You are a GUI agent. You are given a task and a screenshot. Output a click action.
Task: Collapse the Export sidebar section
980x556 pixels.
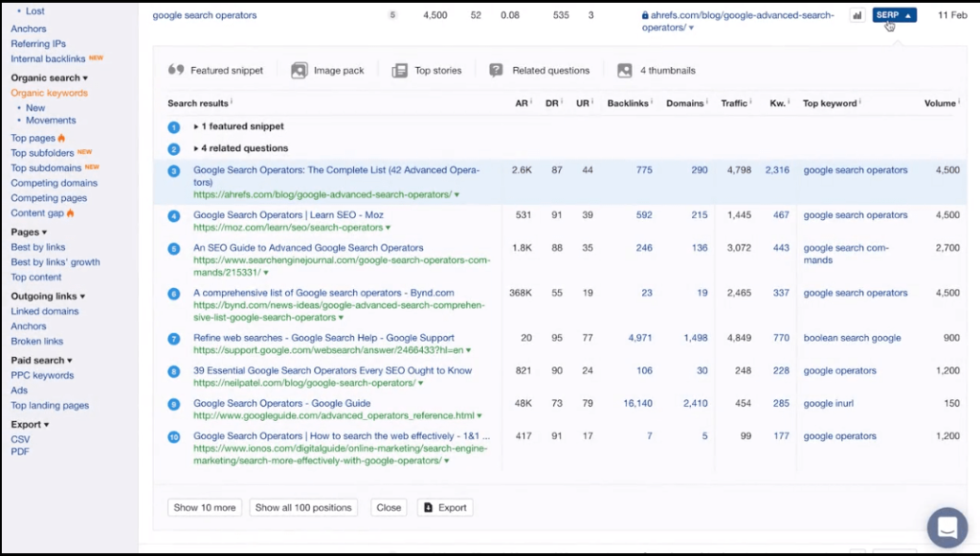tap(30, 424)
